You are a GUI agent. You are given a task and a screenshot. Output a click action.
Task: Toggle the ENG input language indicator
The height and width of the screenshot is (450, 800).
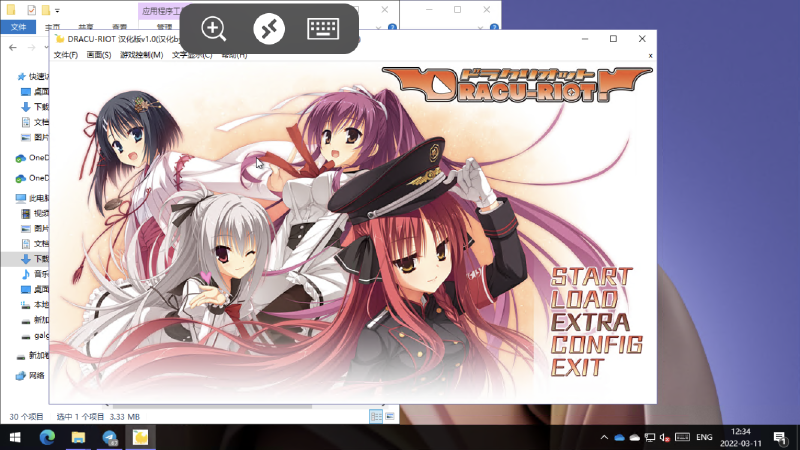click(x=704, y=437)
